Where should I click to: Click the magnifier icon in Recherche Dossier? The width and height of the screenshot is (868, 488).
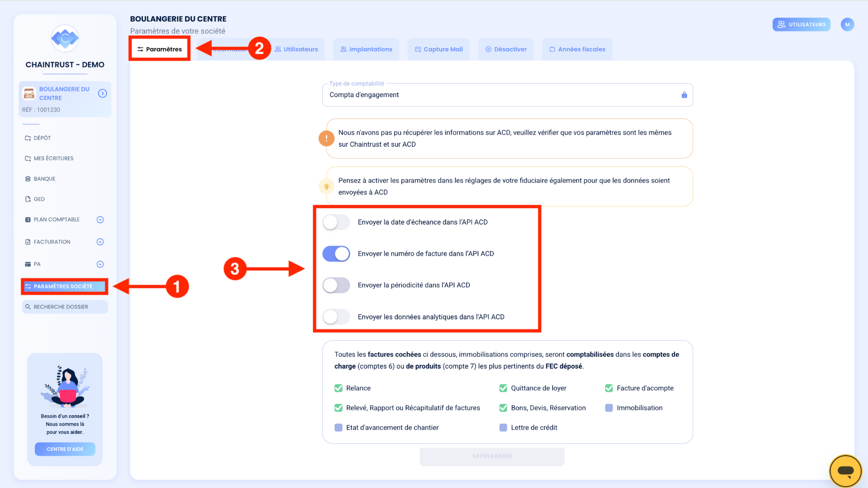pyautogui.click(x=28, y=307)
